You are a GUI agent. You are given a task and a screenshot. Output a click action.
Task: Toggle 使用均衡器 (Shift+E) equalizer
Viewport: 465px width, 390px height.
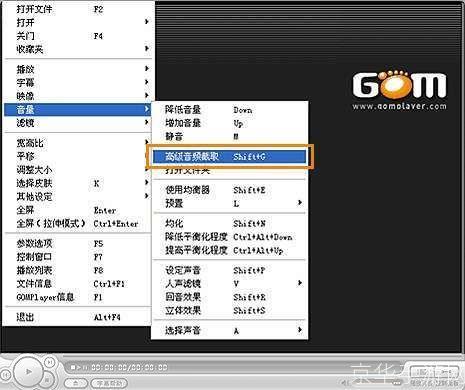point(230,190)
